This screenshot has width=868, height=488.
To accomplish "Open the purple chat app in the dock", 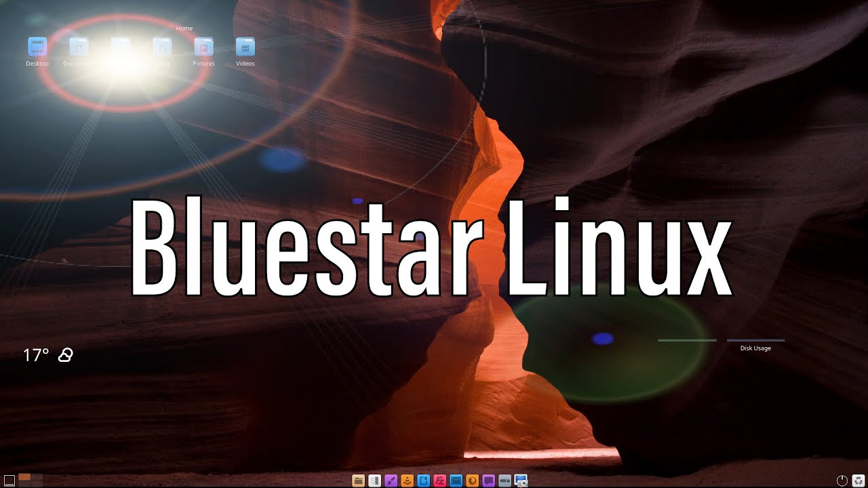I will click(x=489, y=481).
